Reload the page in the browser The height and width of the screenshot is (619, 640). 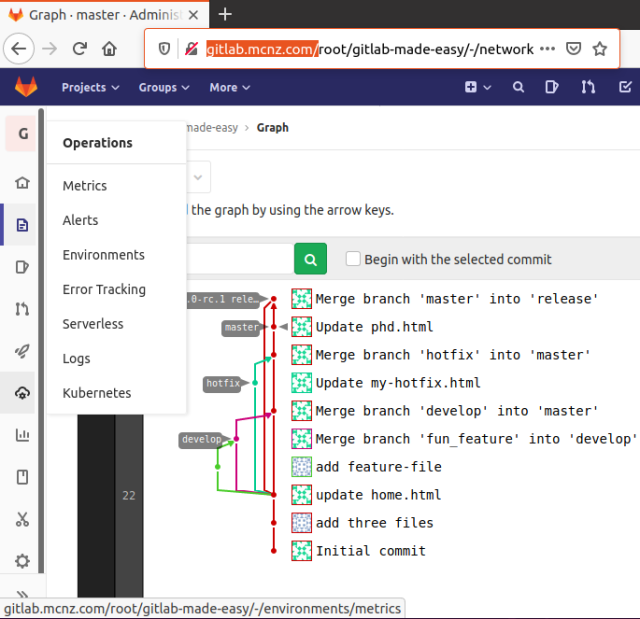[x=80, y=48]
